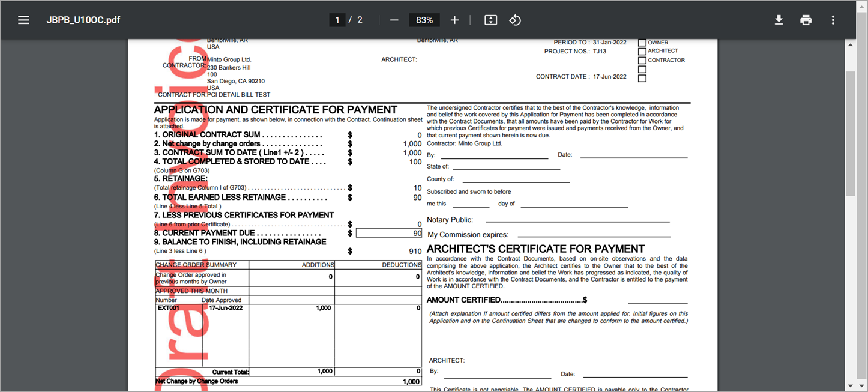Click the heading APPLICATION AND CERTIFICATE FOR PAYMENT
The width and height of the screenshot is (868, 392).
coord(276,110)
